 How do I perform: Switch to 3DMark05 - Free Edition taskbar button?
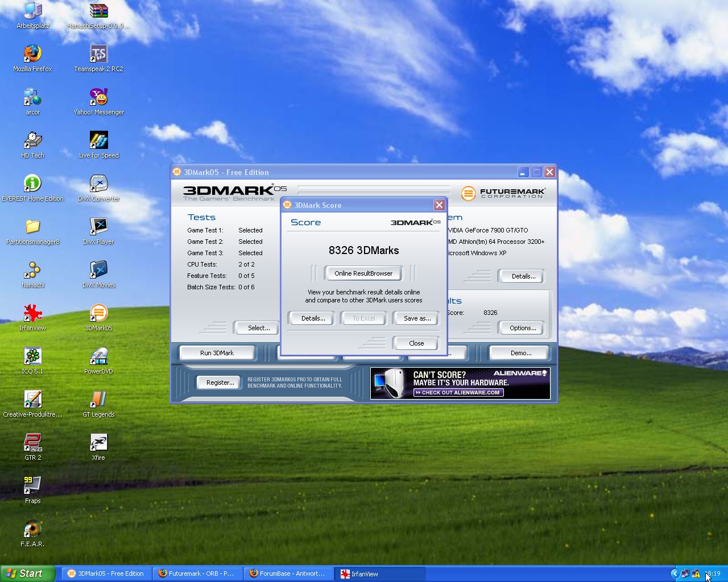pyautogui.click(x=106, y=573)
